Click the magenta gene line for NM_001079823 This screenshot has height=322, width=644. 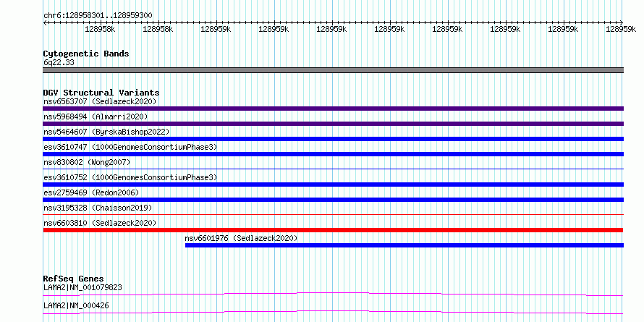(x=333, y=294)
